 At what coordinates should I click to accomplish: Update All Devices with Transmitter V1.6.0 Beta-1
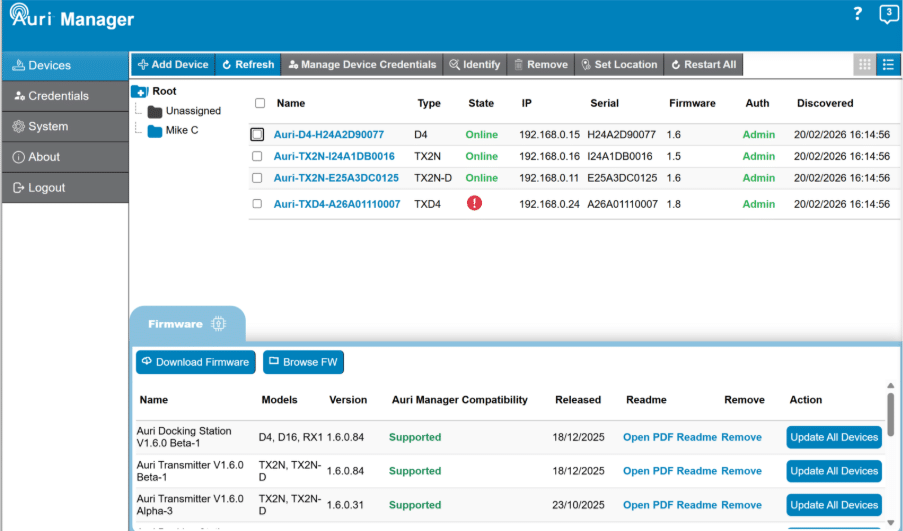(834, 471)
